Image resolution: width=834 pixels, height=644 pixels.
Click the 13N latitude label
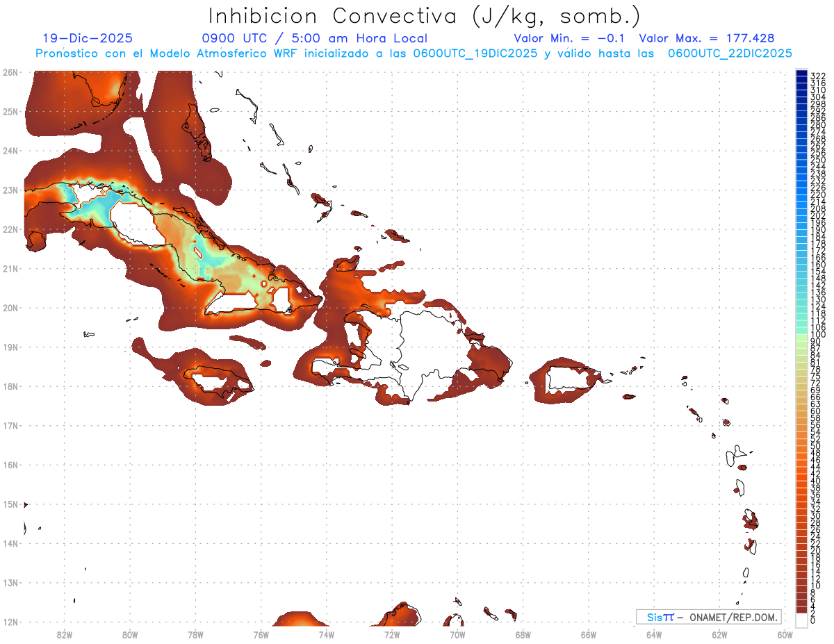point(10,582)
